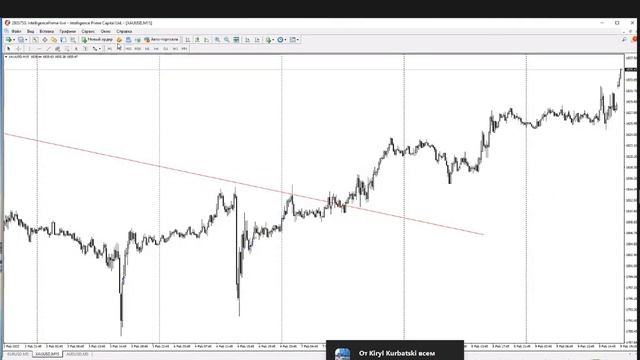Select the vertical line drawing tool

click(29, 49)
